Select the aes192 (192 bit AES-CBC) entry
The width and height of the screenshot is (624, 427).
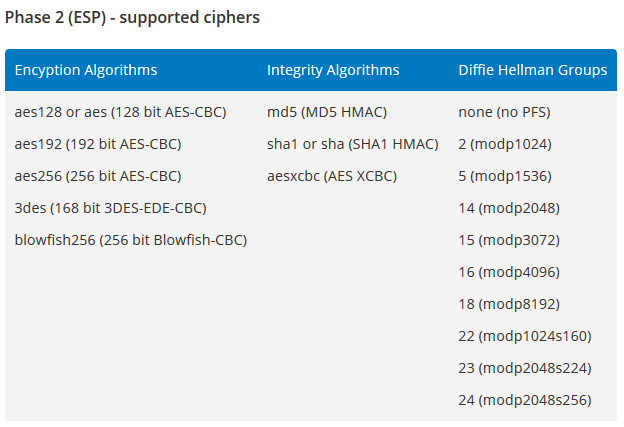pos(98,144)
